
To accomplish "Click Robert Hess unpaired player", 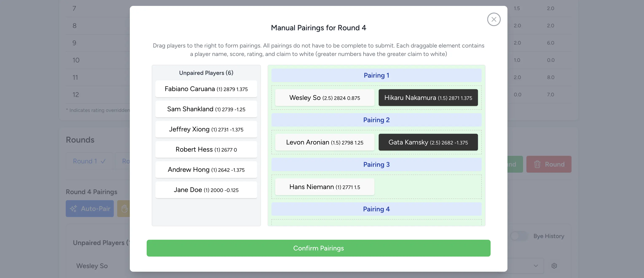I will pyautogui.click(x=206, y=150).
